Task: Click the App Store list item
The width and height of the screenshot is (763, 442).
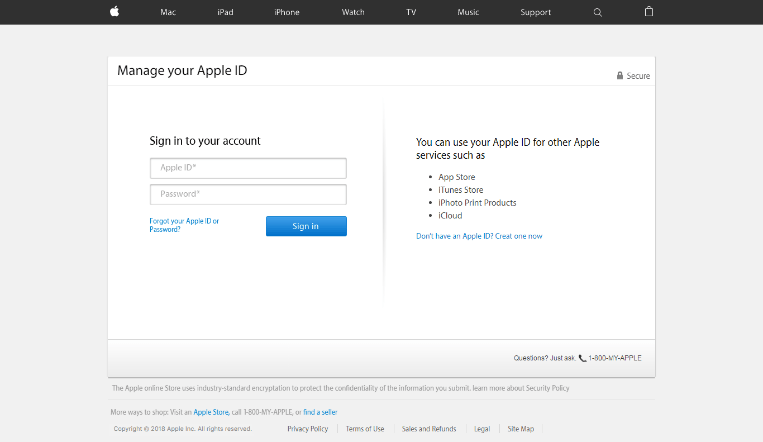Action: point(456,177)
